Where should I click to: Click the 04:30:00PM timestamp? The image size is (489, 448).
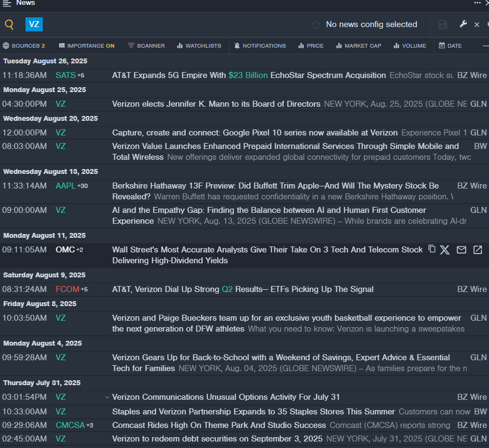point(24,104)
